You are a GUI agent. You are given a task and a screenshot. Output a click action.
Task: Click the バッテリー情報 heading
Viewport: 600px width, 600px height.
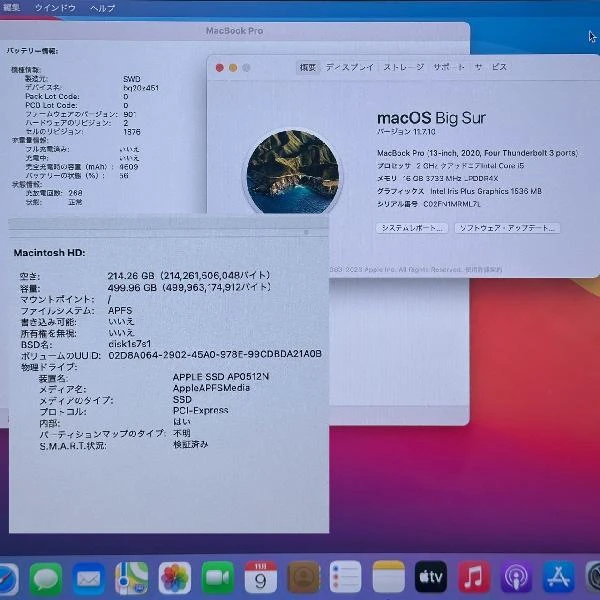coord(32,51)
